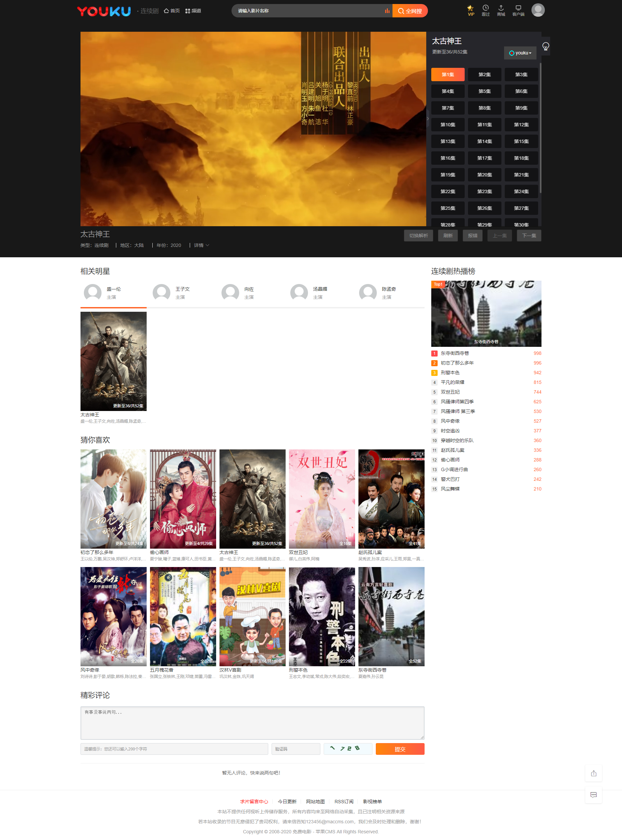The height and width of the screenshot is (840, 622).
Task: Open the 偷心画师 poster
Action: (x=183, y=499)
